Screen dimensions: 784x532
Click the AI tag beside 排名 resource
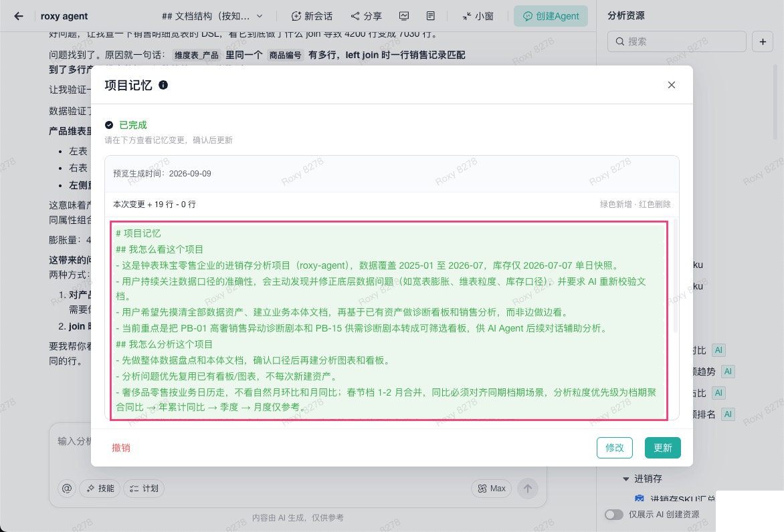tap(728, 414)
